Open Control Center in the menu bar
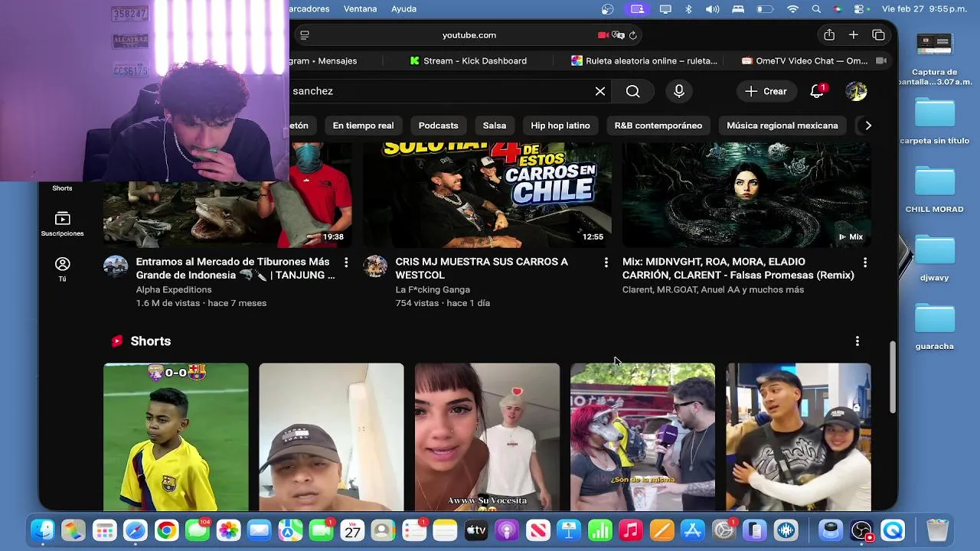This screenshot has width=980, height=551. coord(859,9)
